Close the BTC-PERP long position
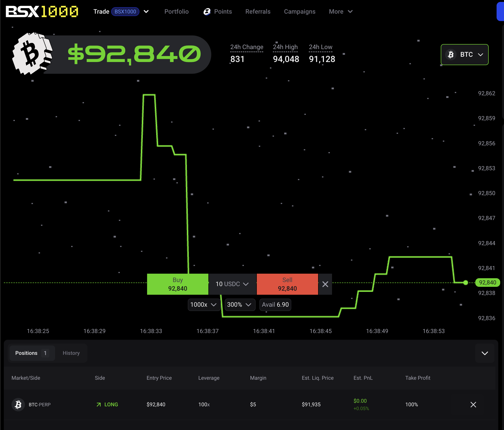Image resolution: width=504 pixels, height=430 pixels. click(473, 404)
